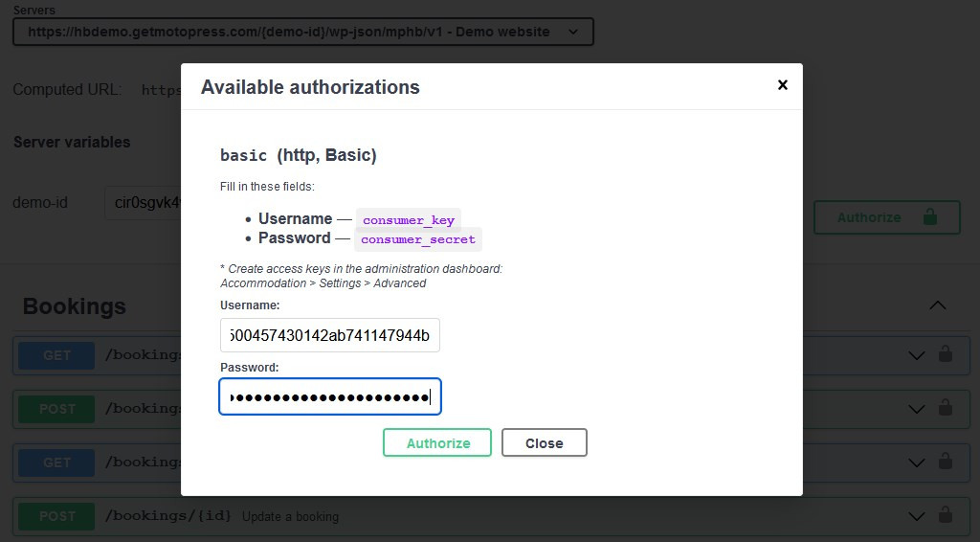980x542 pixels.
Task: Click the Bookings section heading
Action: point(75,306)
